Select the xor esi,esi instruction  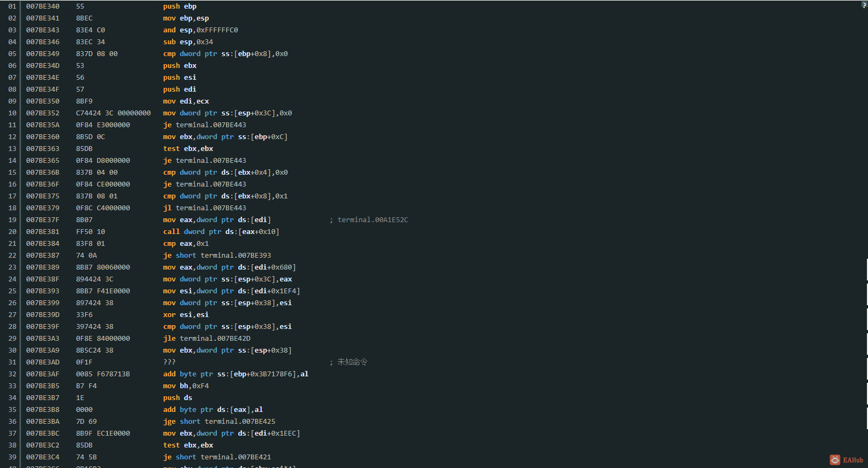pyautogui.click(x=186, y=315)
